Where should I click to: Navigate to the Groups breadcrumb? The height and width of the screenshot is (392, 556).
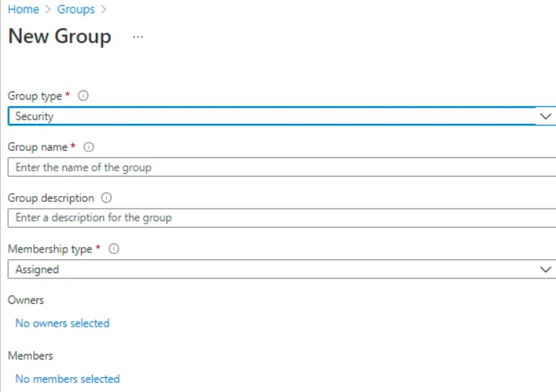[76, 9]
